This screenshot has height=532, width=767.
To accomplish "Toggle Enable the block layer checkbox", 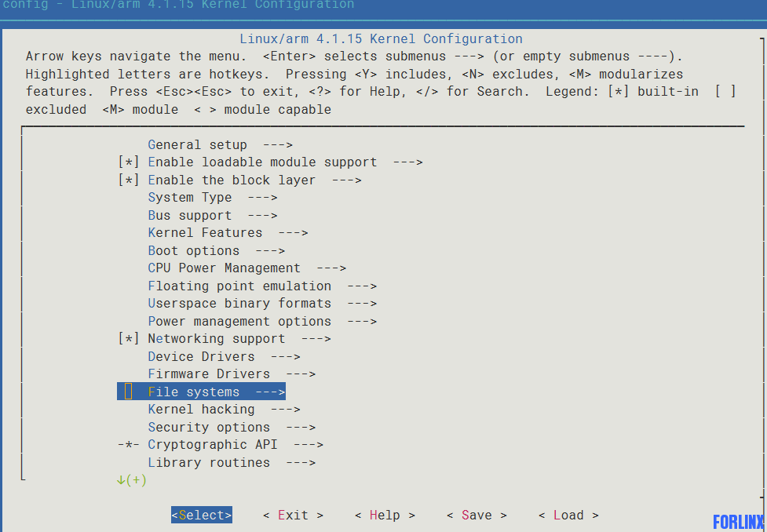I will click(129, 180).
